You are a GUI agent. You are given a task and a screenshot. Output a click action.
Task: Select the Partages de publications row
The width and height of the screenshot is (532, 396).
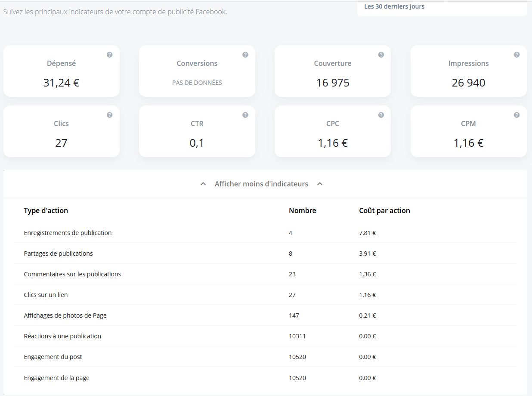coord(265,254)
